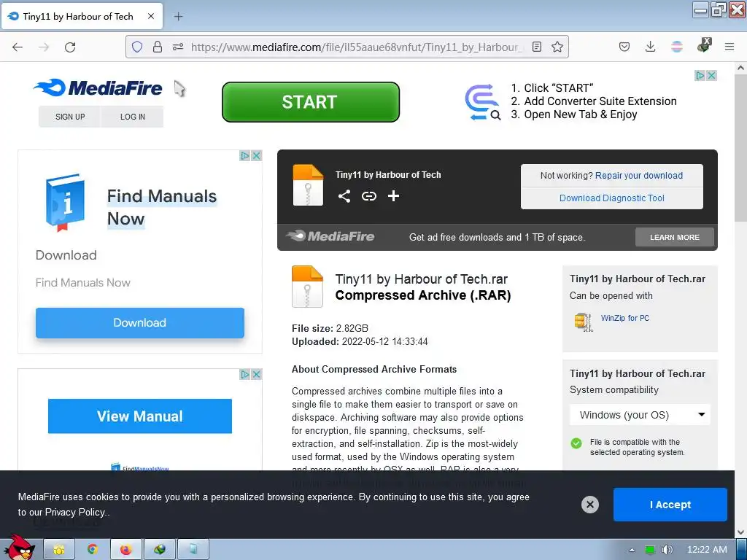Dismiss the cookie notice with round X
Image resolution: width=747 pixels, height=560 pixels.
click(x=589, y=505)
